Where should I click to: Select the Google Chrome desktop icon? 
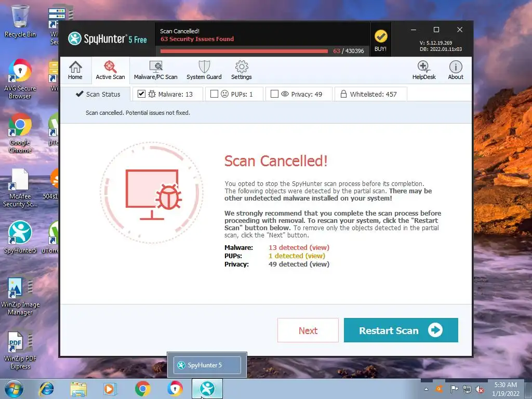tap(20, 133)
